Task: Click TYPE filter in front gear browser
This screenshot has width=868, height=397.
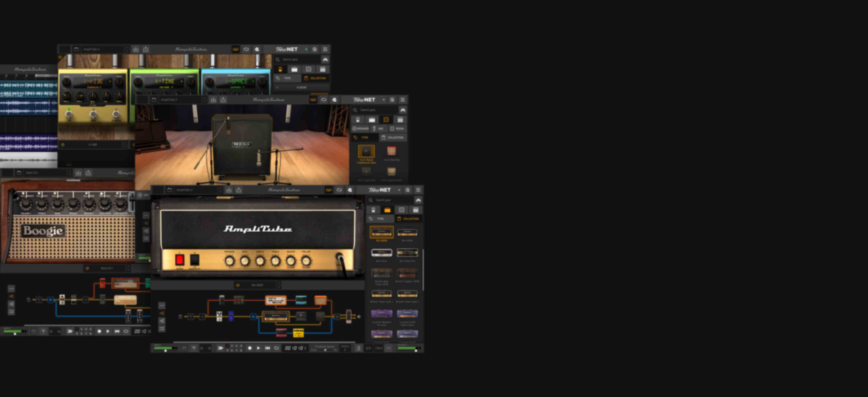Action: click(x=380, y=219)
